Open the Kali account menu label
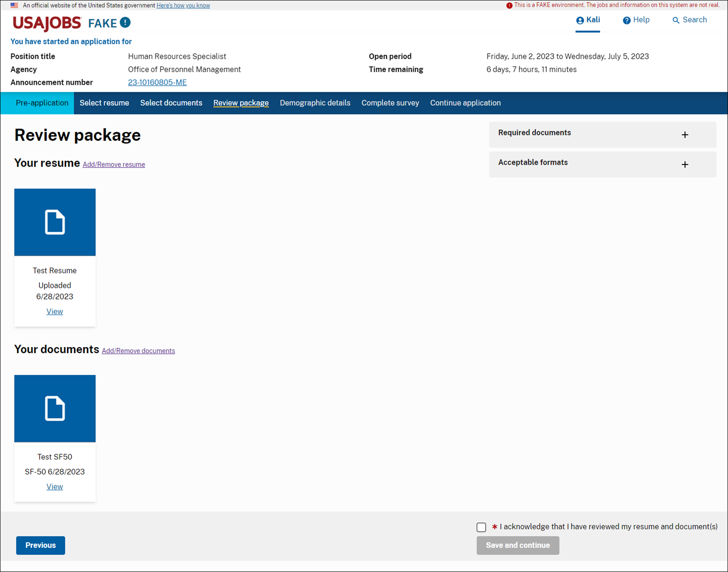Screen dimensions: 728x572 (593, 20)
